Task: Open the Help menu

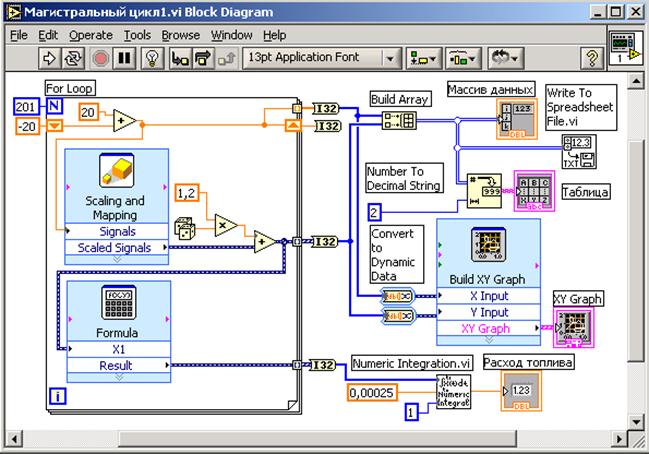Action: pos(274,35)
